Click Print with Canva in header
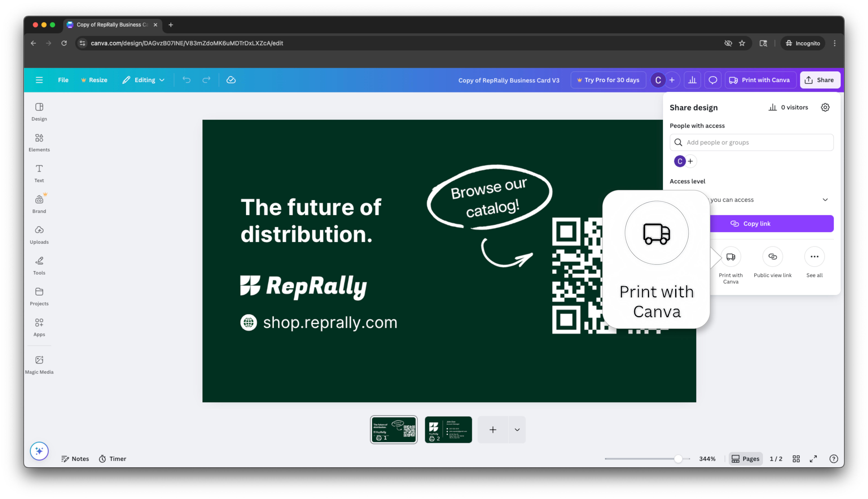The height and width of the screenshot is (499, 868). (760, 80)
